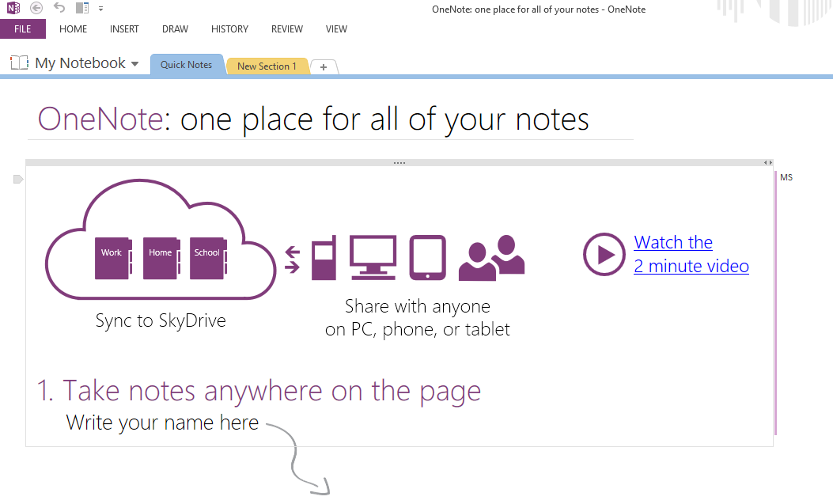Click 'Write your name here' text
833x504 pixels.
pos(162,423)
